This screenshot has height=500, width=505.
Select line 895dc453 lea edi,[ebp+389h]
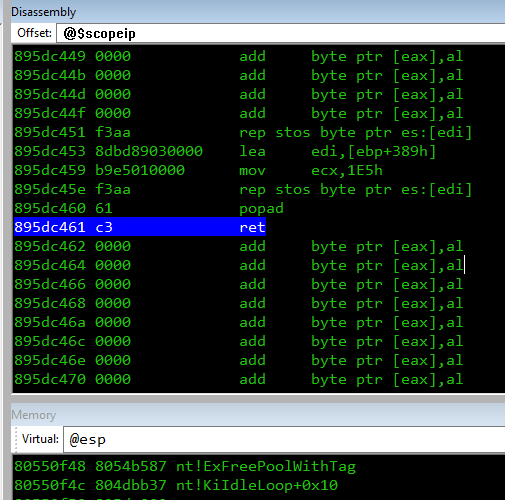click(x=225, y=151)
